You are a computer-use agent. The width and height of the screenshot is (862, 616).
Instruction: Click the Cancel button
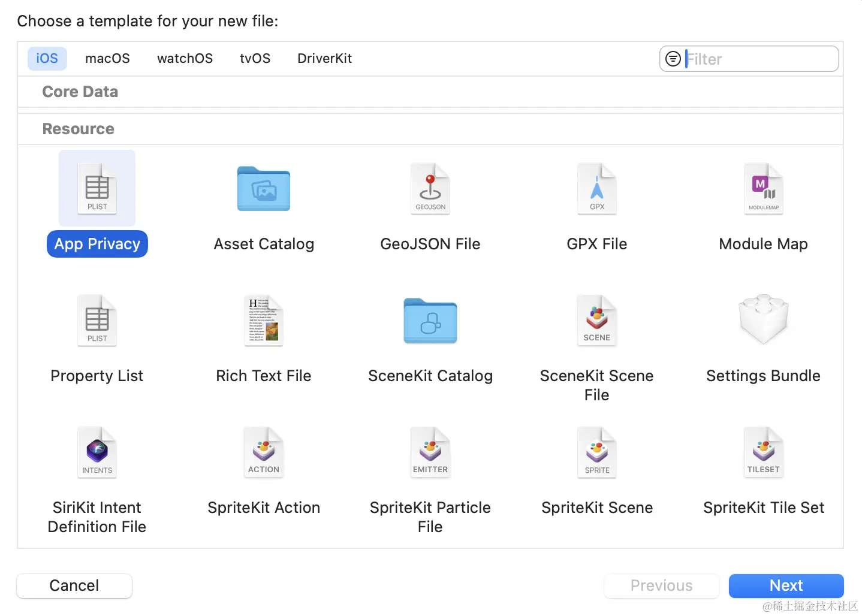(74, 585)
